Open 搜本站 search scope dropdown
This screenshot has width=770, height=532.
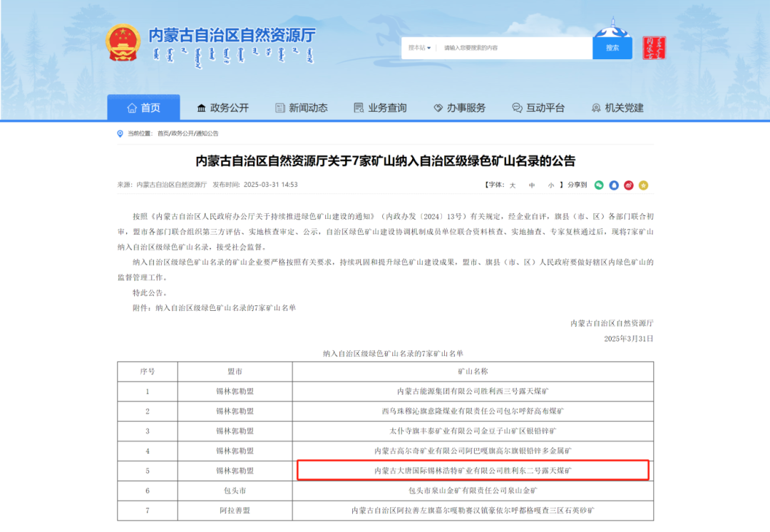[419, 48]
